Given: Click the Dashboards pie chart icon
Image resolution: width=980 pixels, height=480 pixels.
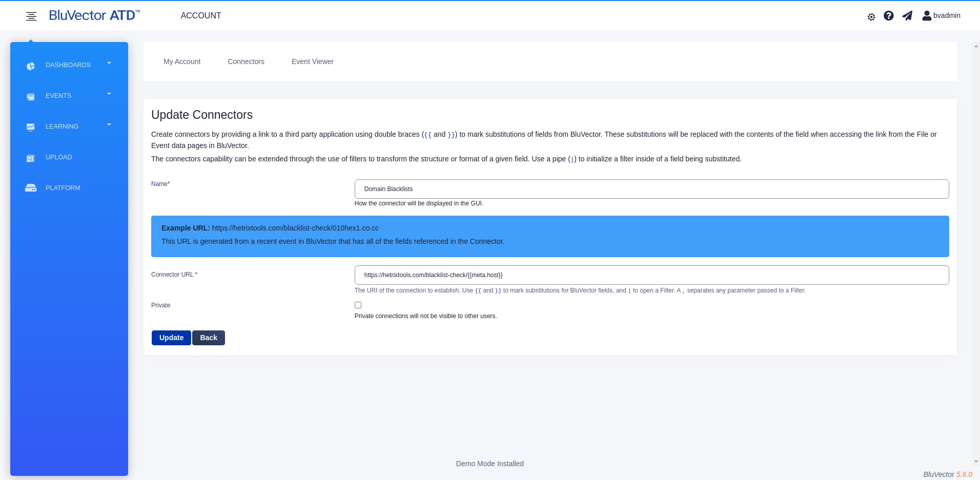Looking at the screenshot, I should (x=31, y=66).
